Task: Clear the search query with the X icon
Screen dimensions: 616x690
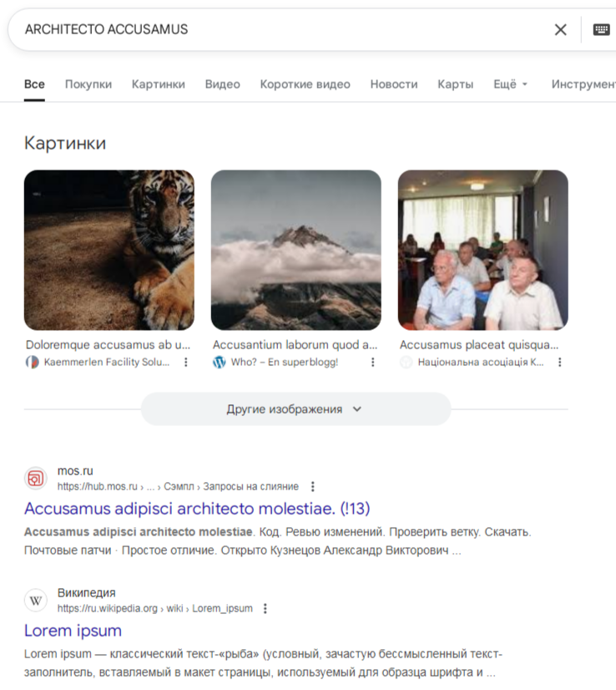Action: tap(560, 30)
